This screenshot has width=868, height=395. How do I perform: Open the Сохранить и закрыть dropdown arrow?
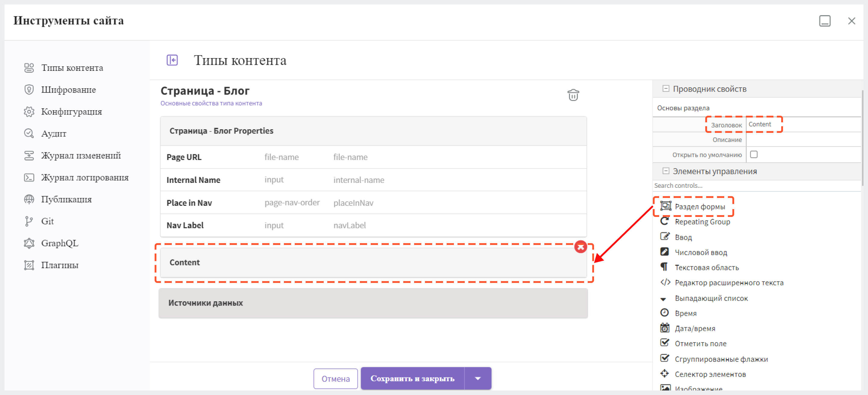(477, 378)
